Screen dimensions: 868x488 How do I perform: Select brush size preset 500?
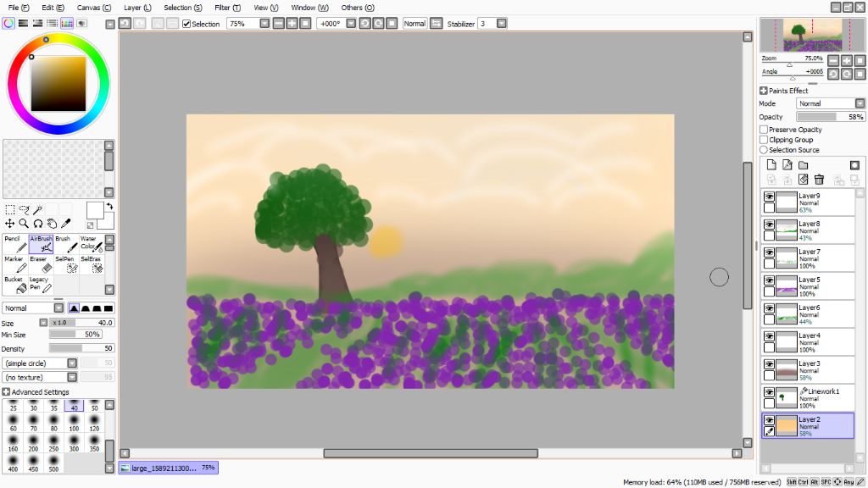[53, 463]
